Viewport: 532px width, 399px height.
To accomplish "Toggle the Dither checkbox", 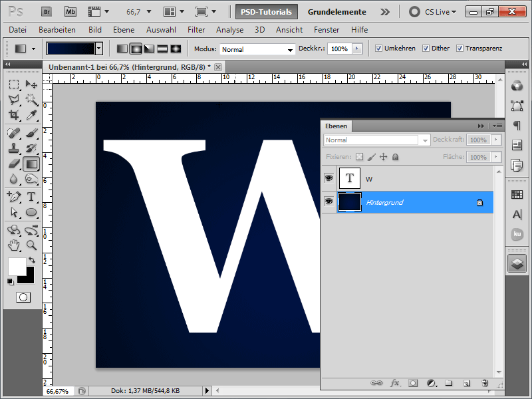I will [x=426, y=49].
